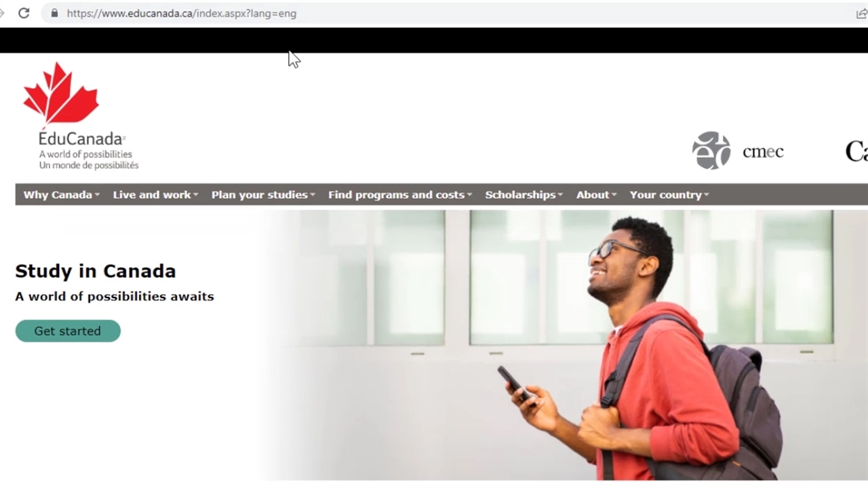The width and height of the screenshot is (868, 488).
Task: Open the cmec logo link
Action: pos(738,150)
